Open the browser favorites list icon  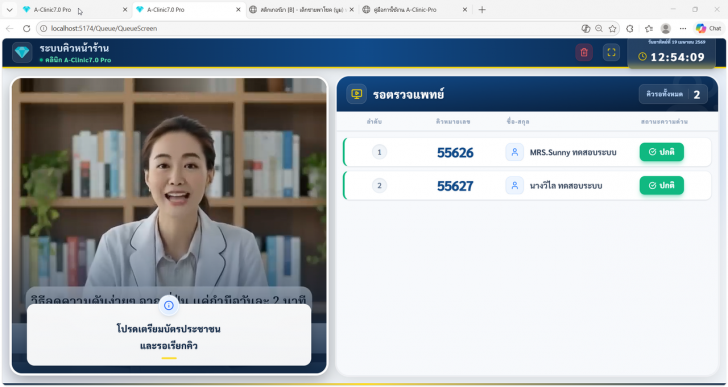649,28
